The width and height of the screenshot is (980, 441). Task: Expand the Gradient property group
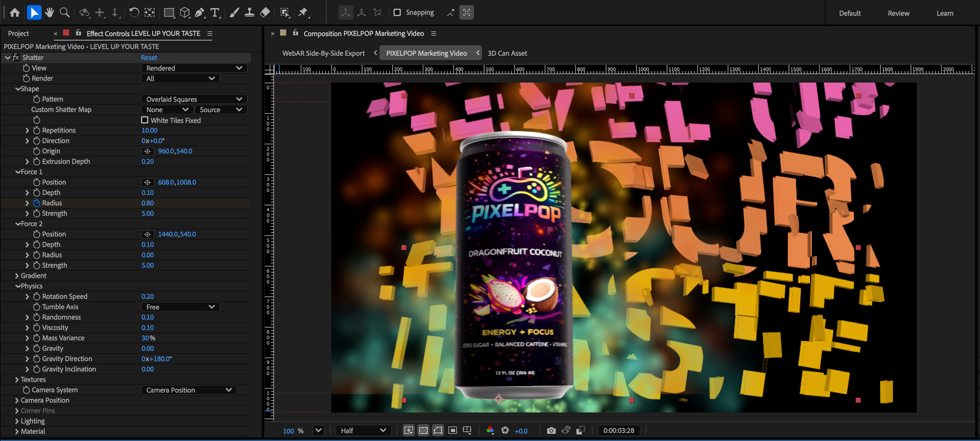tap(17, 276)
